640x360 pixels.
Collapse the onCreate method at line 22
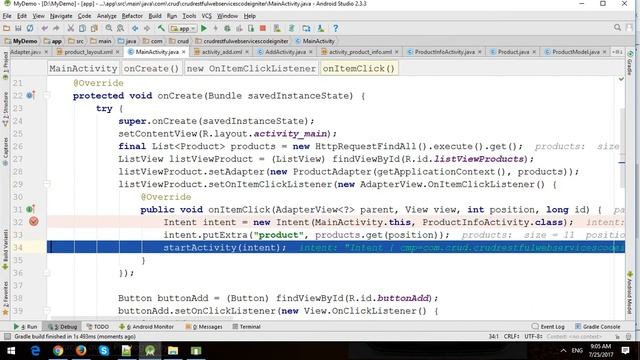pyautogui.click(x=47, y=95)
